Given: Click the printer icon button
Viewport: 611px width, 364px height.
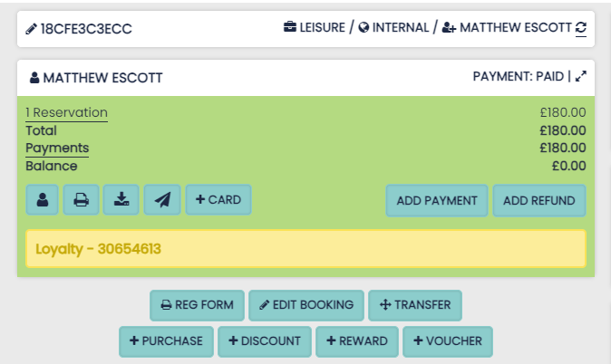Looking at the screenshot, I should click(81, 200).
